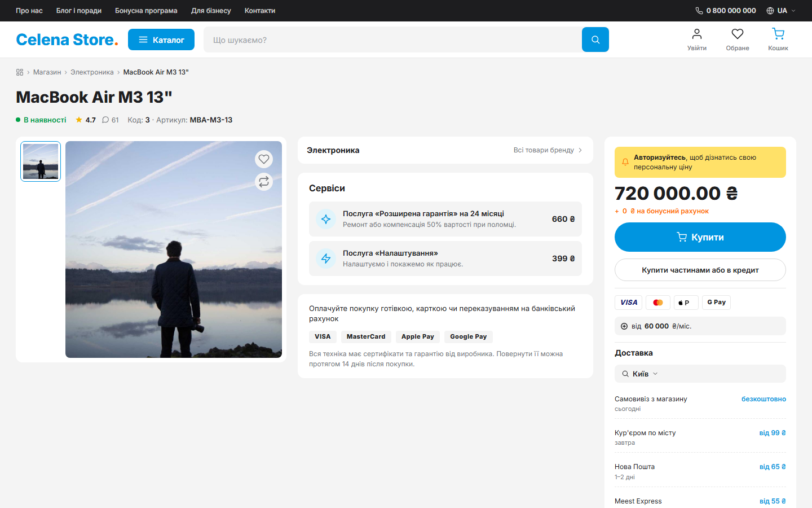Click the VISA payment tag in description
Image resolution: width=812 pixels, height=508 pixels.
[323, 337]
